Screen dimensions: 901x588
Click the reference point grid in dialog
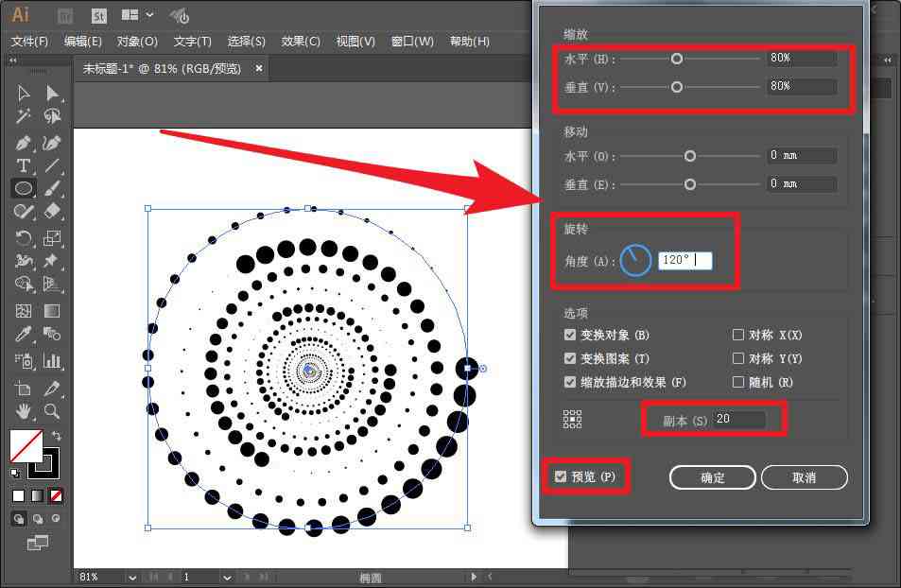click(x=572, y=420)
